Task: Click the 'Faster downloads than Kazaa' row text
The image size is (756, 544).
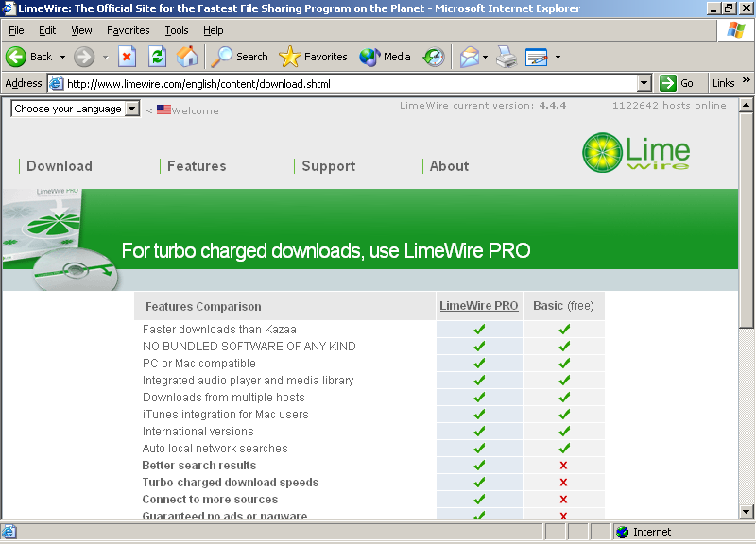Action: click(x=219, y=330)
